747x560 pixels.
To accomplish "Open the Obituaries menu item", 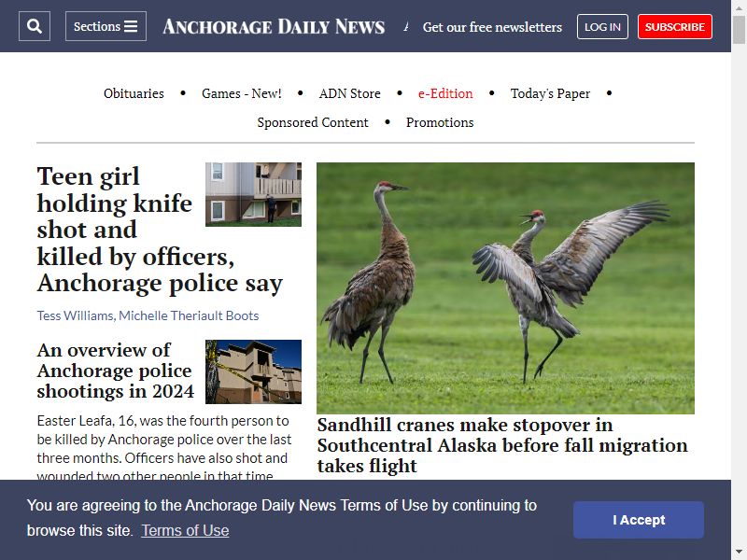I will pos(134,93).
